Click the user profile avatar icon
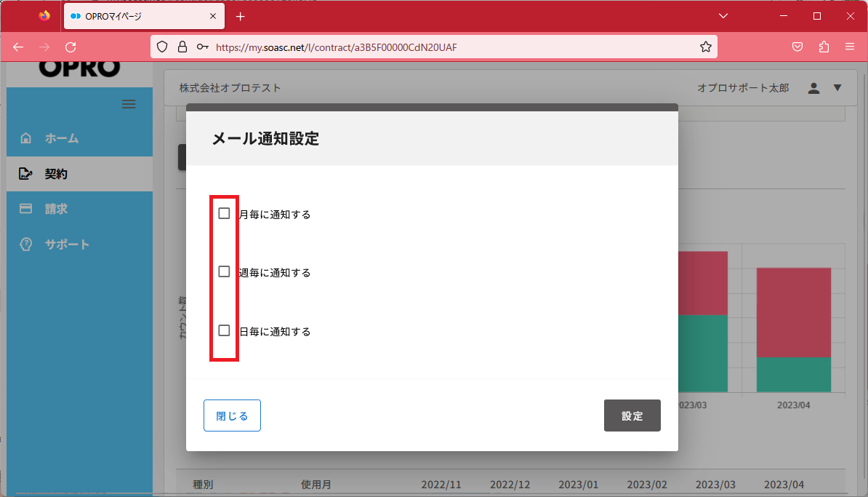868x497 pixels. click(813, 88)
